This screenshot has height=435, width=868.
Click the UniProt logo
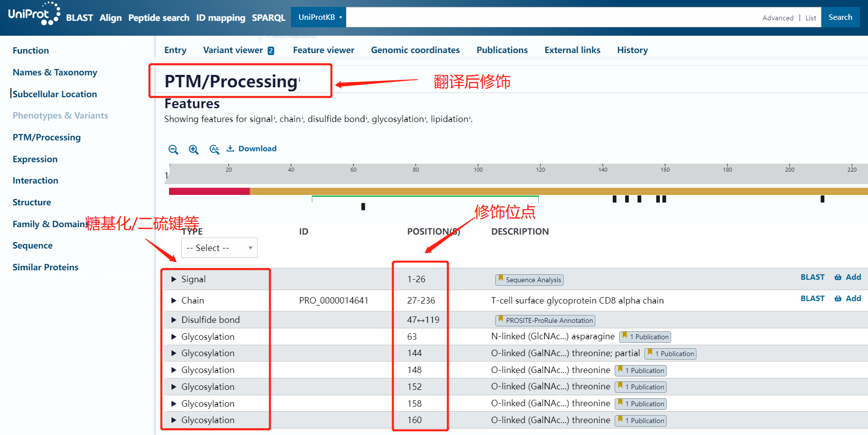click(x=34, y=14)
